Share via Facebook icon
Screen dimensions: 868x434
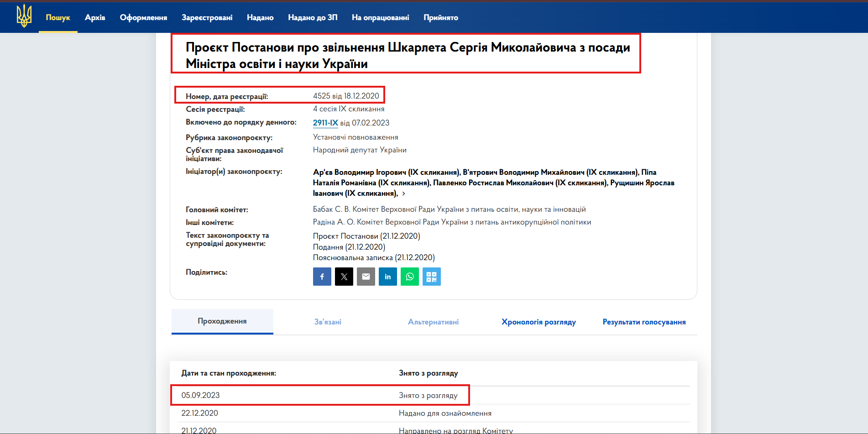point(322,277)
